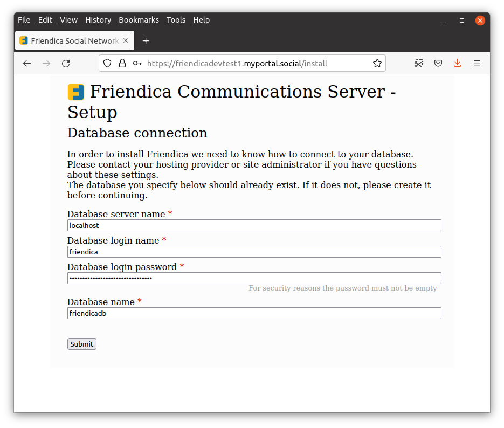Close the Friendica Social Network tab
Screen dimensions: 504x428
pos(126,41)
